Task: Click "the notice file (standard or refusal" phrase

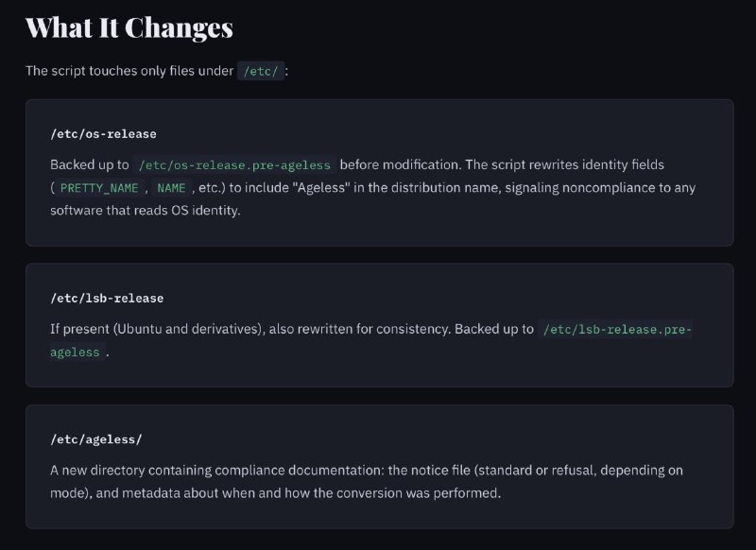Action: click(x=491, y=471)
